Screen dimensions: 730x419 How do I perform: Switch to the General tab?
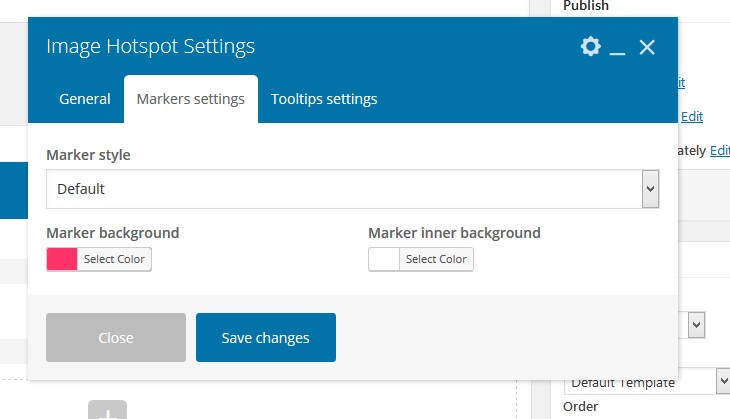pyautogui.click(x=85, y=99)
